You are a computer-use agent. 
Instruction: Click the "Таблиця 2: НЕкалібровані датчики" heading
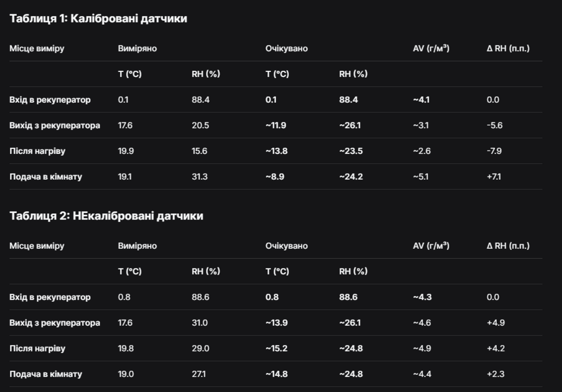[x=106, y=216]
